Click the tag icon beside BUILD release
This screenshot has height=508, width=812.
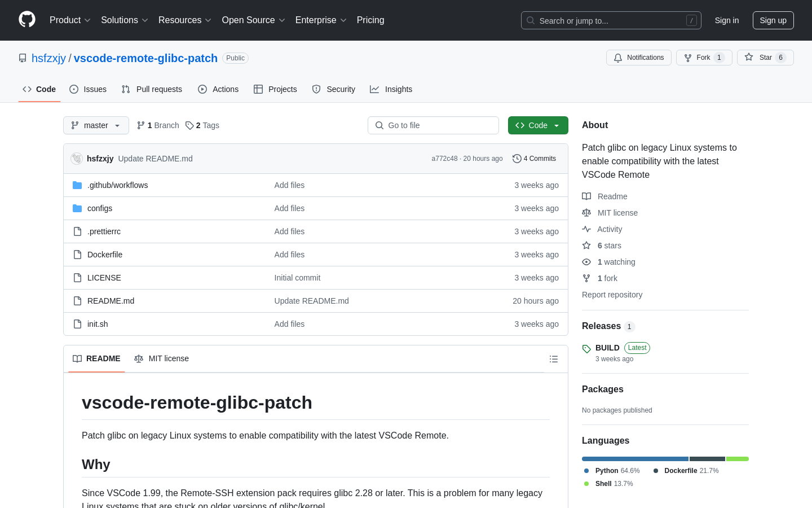click(586, 349)
